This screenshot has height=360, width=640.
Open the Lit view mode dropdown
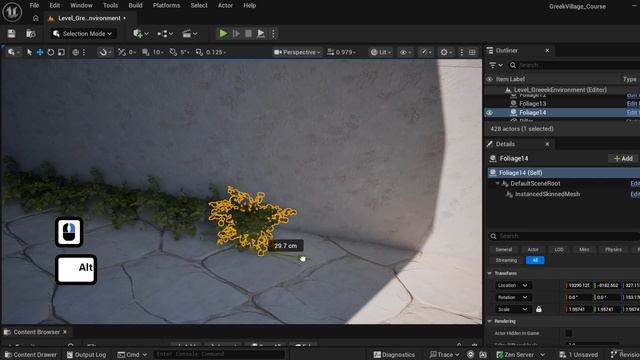tap(381, 52)
